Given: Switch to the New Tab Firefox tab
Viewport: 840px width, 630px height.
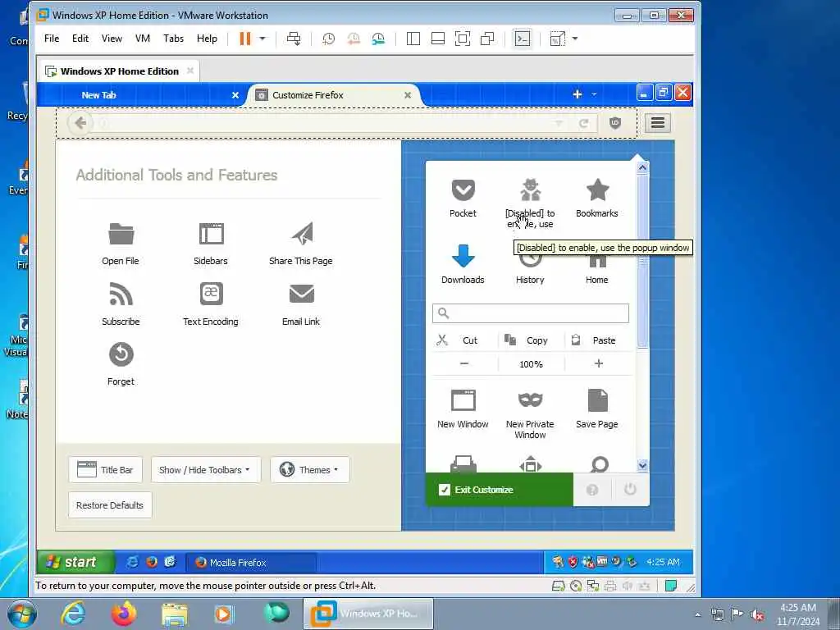Looking at the screenshot, I should 141,95.
